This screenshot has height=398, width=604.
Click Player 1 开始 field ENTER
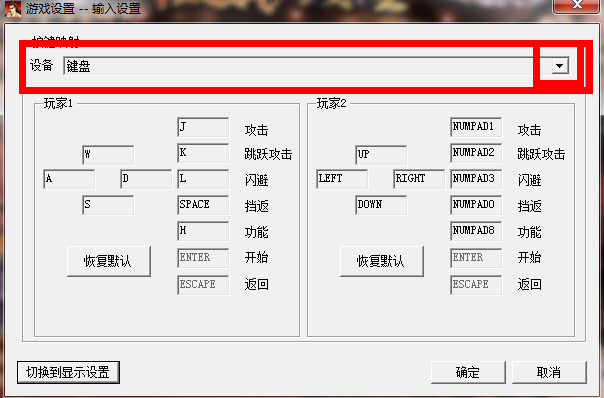pos(203,258)
